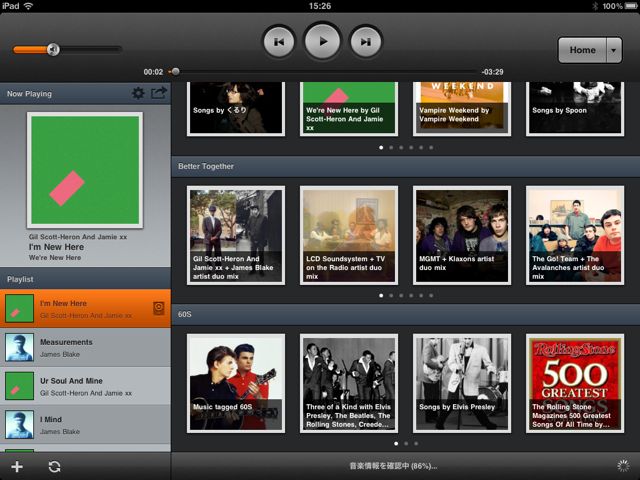
Task: Expand the Home dropdown arrow
Action: (614, 50)
